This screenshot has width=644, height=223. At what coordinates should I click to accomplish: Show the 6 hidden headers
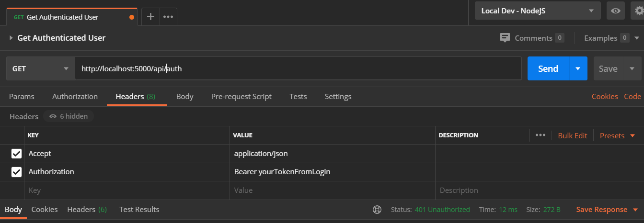click(69, 116)
